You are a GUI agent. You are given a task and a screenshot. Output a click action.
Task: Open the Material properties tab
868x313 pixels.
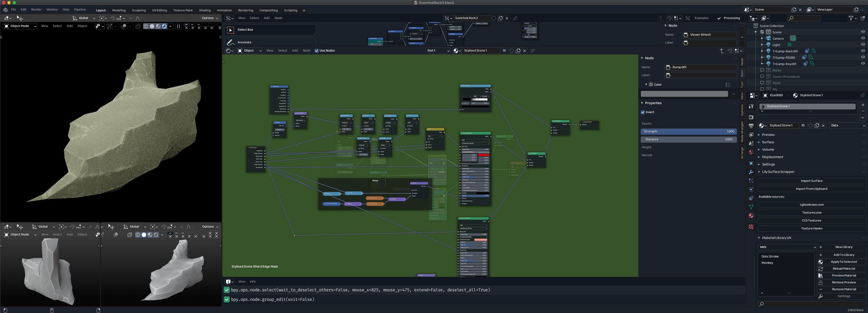751,216
